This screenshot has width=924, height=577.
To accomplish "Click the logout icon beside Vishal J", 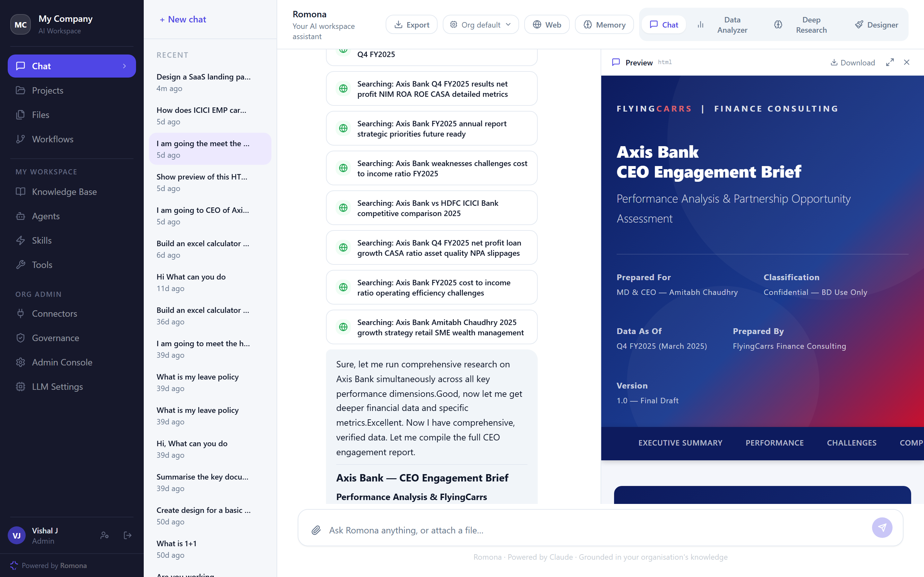I will [x=127, y=535].
